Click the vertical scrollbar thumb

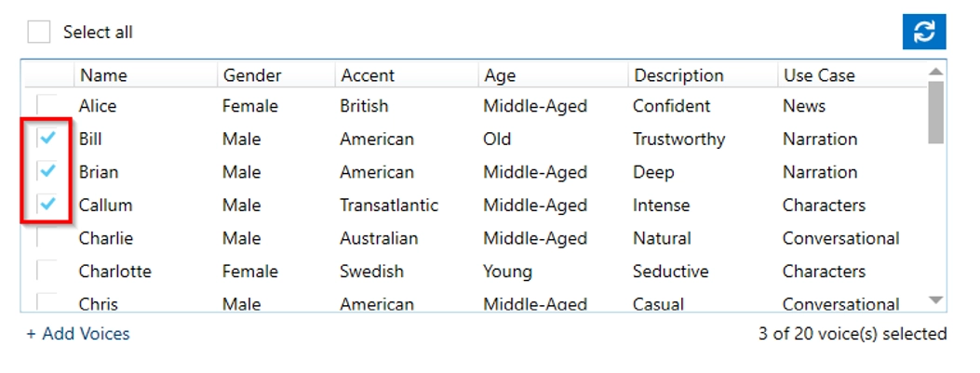tap(935, 113)
